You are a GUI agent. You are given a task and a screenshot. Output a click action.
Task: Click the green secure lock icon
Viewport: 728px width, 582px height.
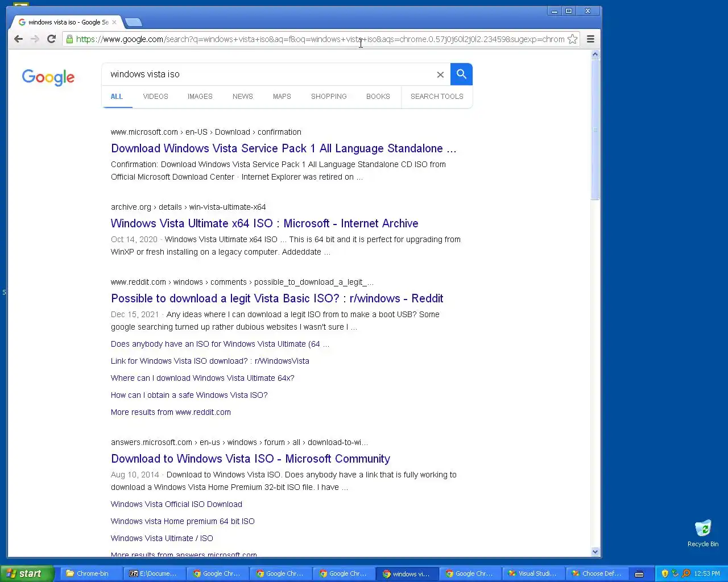(69, 39)
